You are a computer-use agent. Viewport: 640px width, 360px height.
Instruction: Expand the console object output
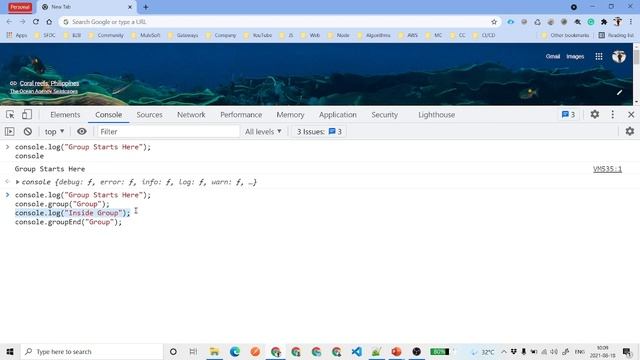coord(18,182)
